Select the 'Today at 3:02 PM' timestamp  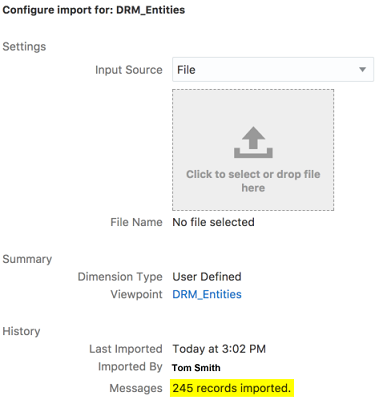[219, 349]
